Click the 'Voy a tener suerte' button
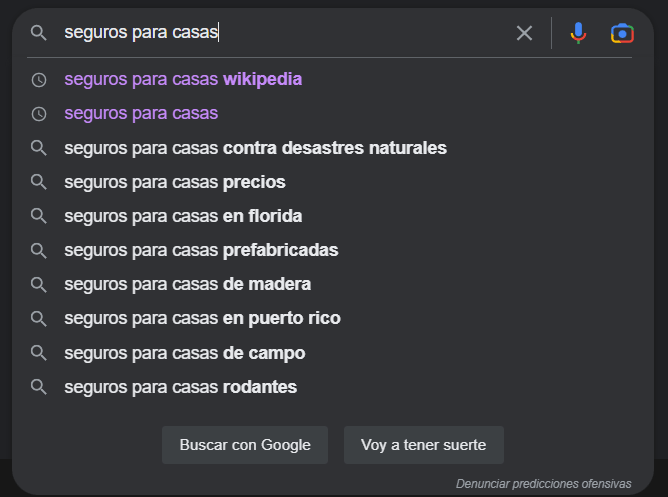668x497 pixels. point(423,445)
